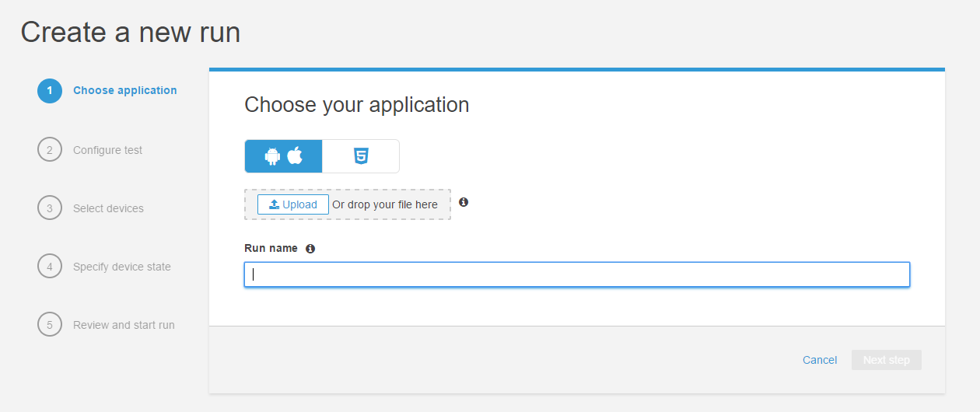Go to Review and start run step
Viewport: 980px width, 412px height.
pos(124,325)
